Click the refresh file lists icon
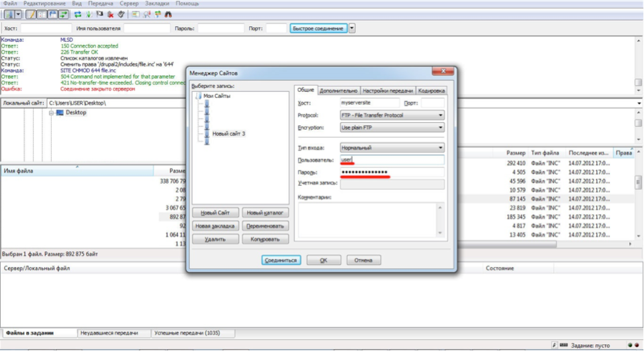Image resolution: width=644 pixels, height=351 pixels. pos(77,14)
